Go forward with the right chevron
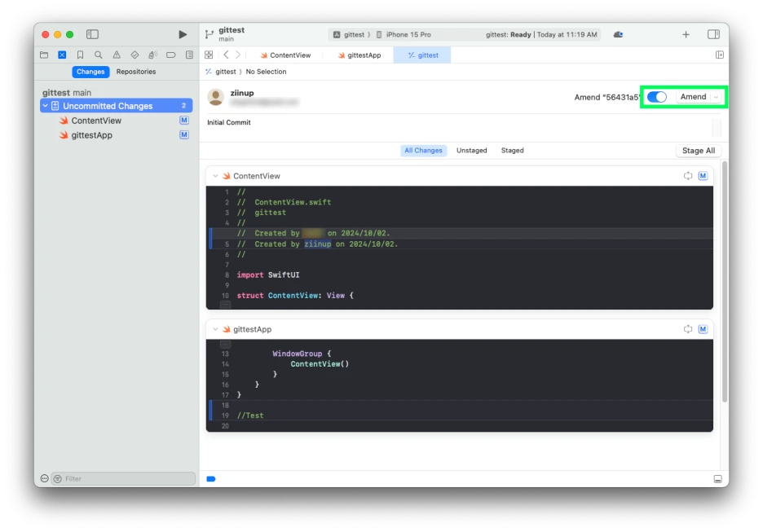The image size is (763, 532). click(238, 55)
